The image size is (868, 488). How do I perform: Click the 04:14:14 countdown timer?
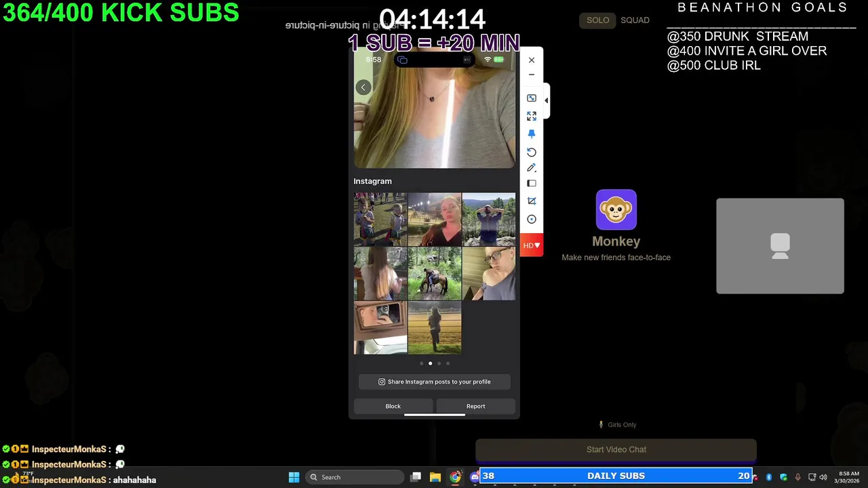tap(432, 18)
